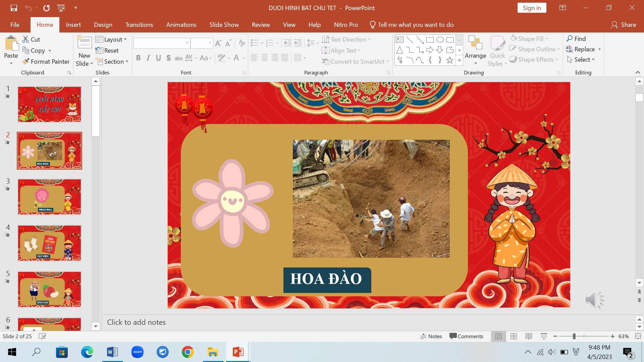Select slide 4 thumbnail TẤT NIÊN

tap(49, 243)
